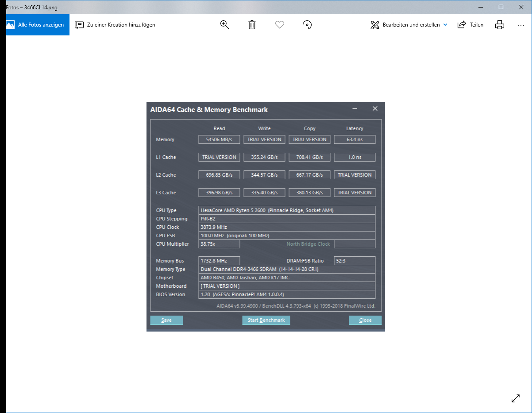The width and height of the screenshot is (532, 413).
Task: Select L3 Cache Write '335.40 GB/s'
Action: 264,193
